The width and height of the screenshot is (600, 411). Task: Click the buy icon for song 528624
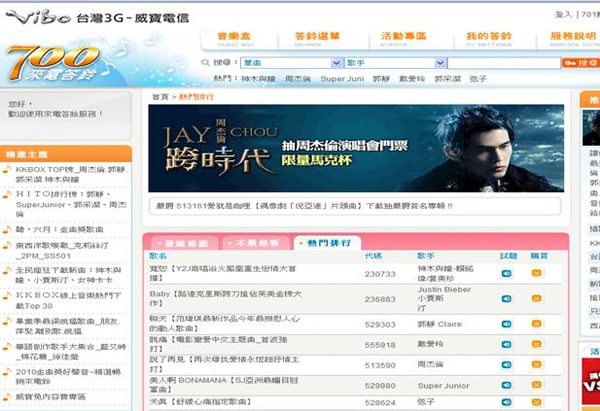tap(536, 402)
